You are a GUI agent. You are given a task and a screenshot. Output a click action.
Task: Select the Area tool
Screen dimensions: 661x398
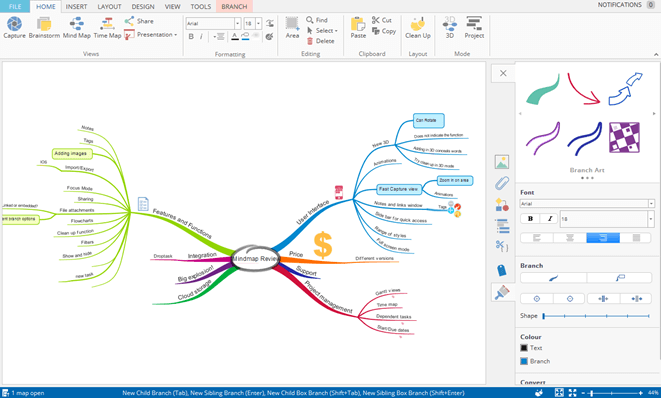(x=292, y=27)
